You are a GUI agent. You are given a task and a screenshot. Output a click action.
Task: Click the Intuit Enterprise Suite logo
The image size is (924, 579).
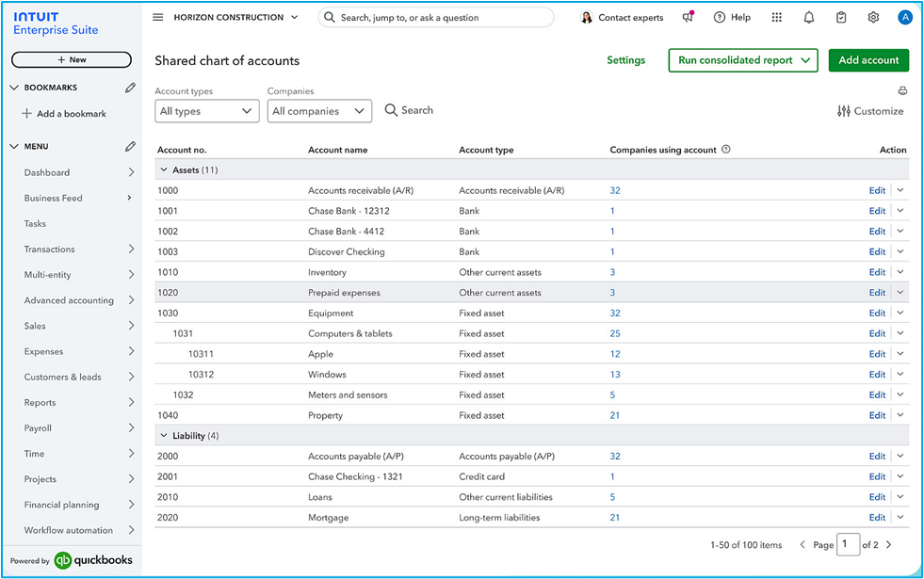pyautogui.click(x=56, y=24)
